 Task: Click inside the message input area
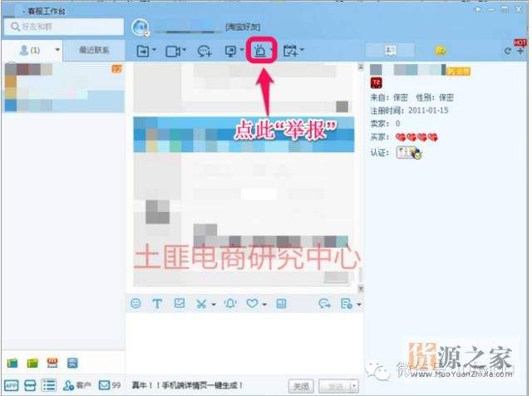244,343
